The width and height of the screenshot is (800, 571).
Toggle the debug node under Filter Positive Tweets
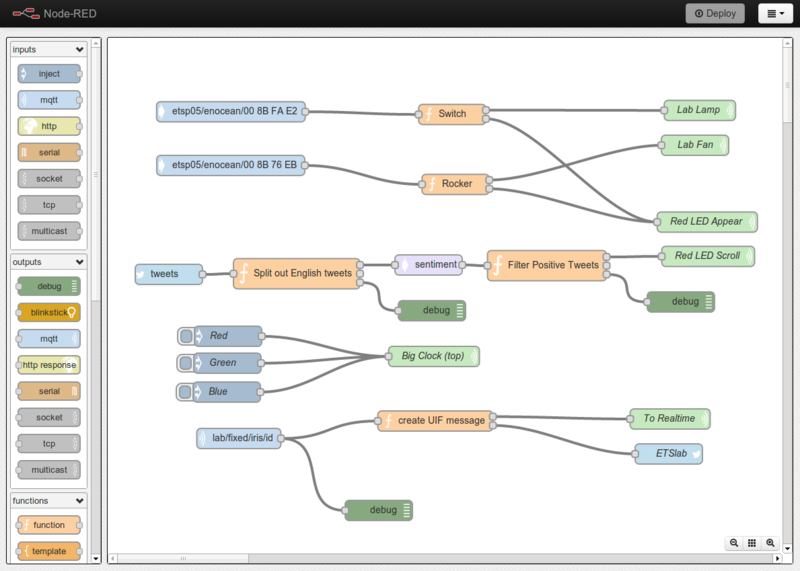(709, 302)
